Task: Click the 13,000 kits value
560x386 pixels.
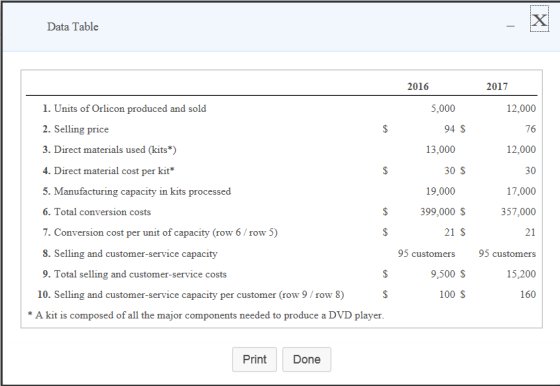Action: click(x=440, y=150)
